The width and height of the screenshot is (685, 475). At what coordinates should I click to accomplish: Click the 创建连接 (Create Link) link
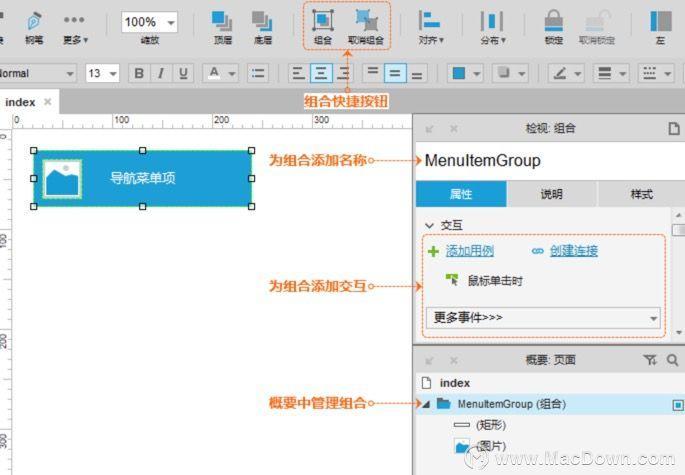[x=574, y=251]
